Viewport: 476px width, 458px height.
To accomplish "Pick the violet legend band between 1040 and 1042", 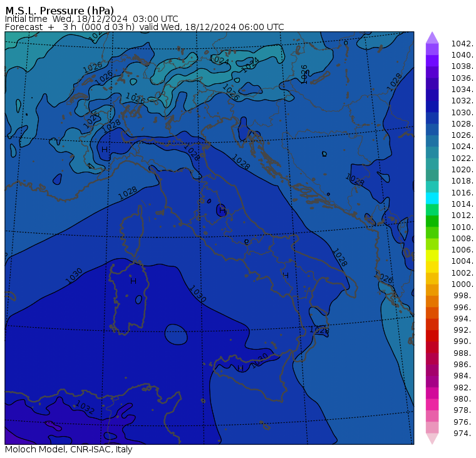I will click(x=432, y=49).
